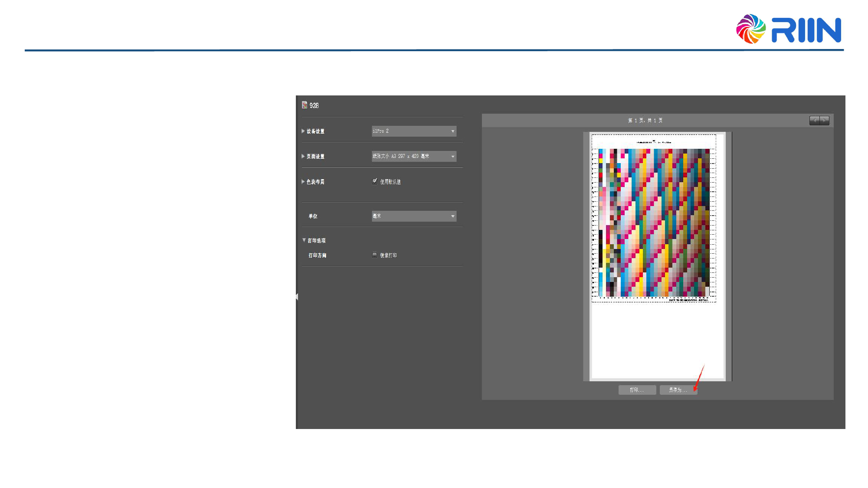Image resolution: width=868 pixels, height=488 pixels.
Task: Open the A3 297 x 420 paper size dropdown
Action: point(414,156)
